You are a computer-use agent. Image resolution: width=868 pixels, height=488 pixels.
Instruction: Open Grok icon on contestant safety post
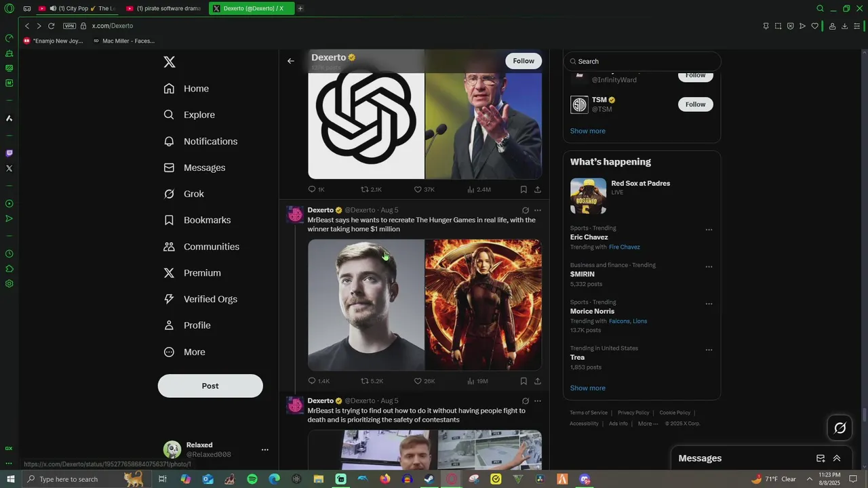pos(526,401)
